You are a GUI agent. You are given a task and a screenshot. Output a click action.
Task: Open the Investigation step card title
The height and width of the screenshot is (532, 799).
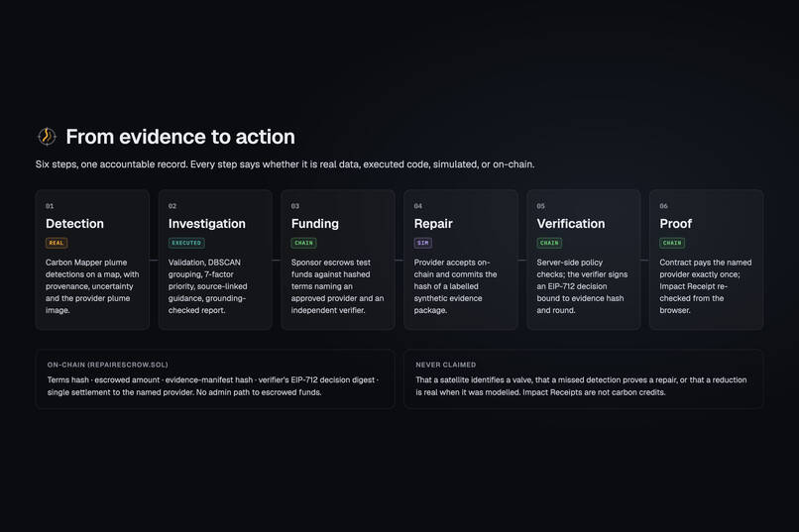pyautogui.click(x=207, y=224)
